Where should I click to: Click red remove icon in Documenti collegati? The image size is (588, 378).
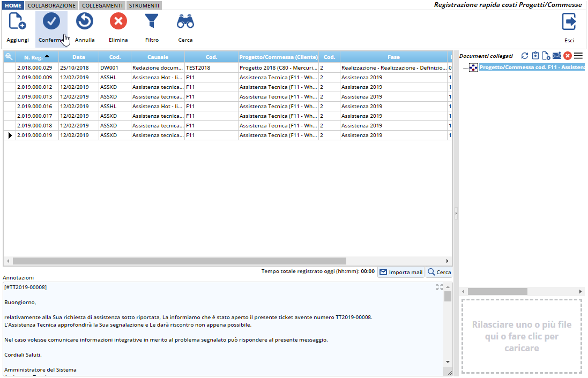[x=568, y=56]
